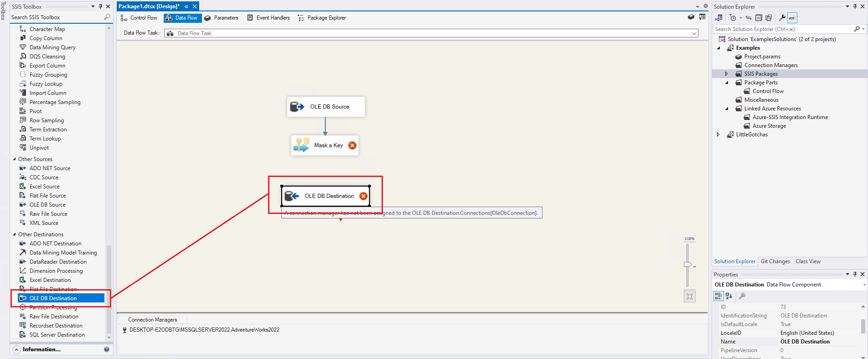Expand the SSIS Packages folder

tap(726, 74)
